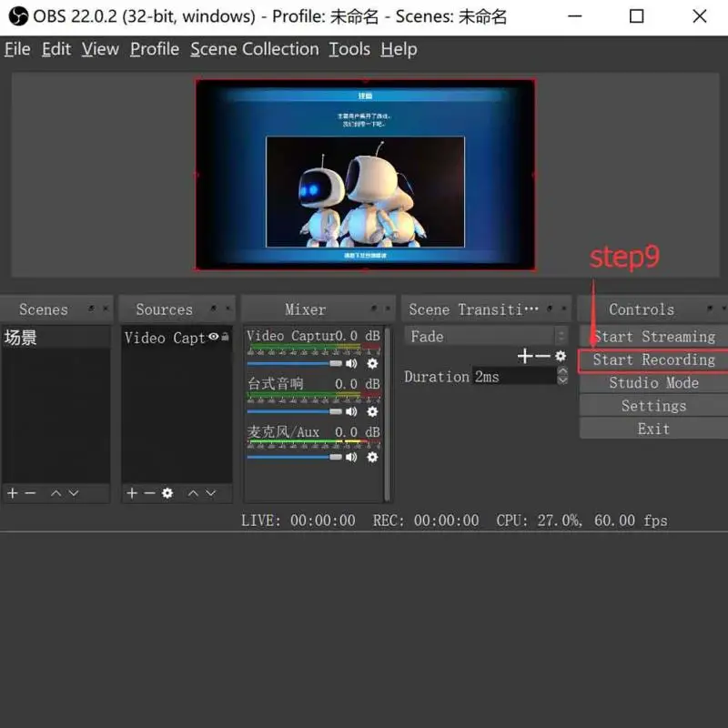728x728 pixels.
Task: Undock the Mixer panel float icon
Action: click(374, 308)
